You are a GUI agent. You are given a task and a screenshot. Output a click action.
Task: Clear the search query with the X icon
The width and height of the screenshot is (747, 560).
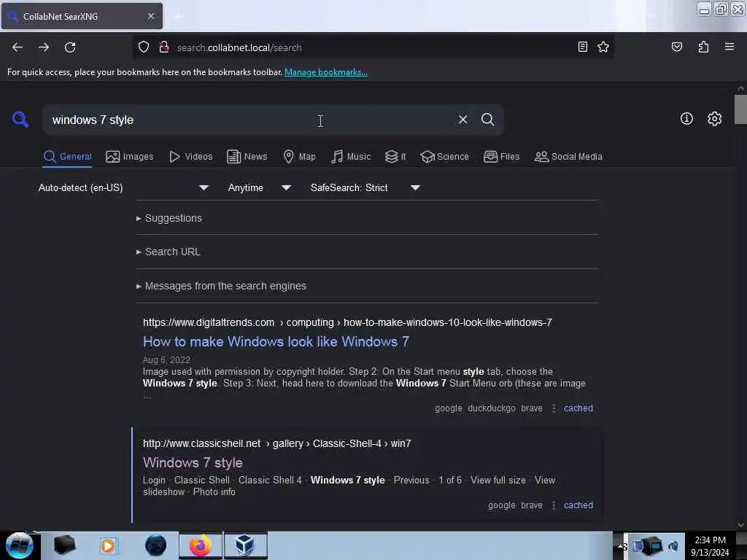462,120
